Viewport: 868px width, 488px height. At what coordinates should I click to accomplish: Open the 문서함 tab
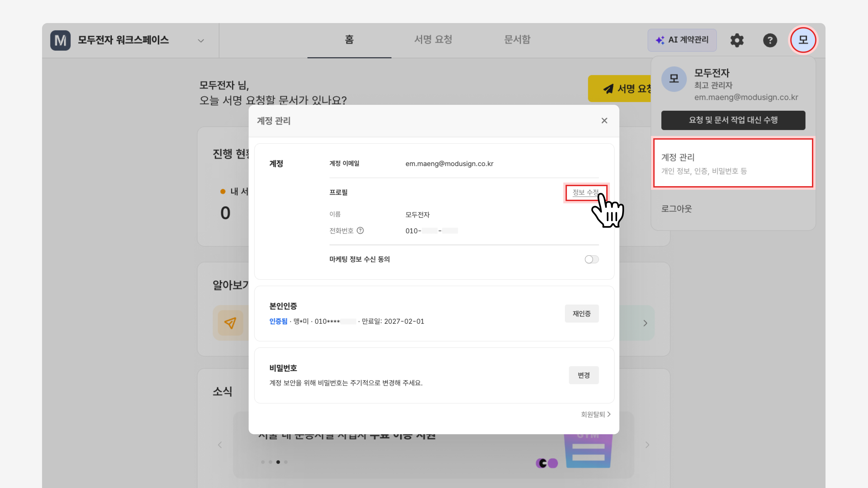pyautogui.click(x=517, y=40)
